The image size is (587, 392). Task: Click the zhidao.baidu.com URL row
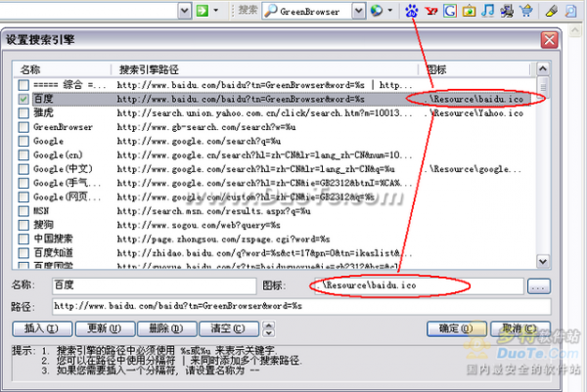point(264,253)
